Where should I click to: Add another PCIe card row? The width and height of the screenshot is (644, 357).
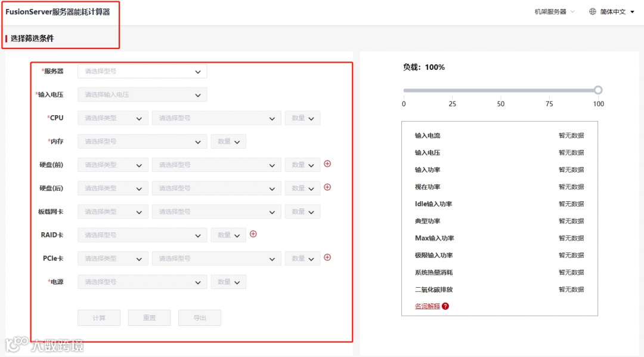(327, 257)
